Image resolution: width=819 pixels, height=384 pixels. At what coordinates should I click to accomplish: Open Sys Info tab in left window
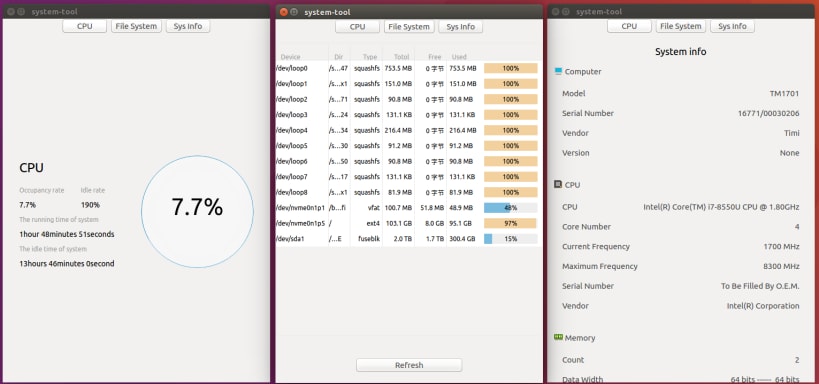point(188,26)
